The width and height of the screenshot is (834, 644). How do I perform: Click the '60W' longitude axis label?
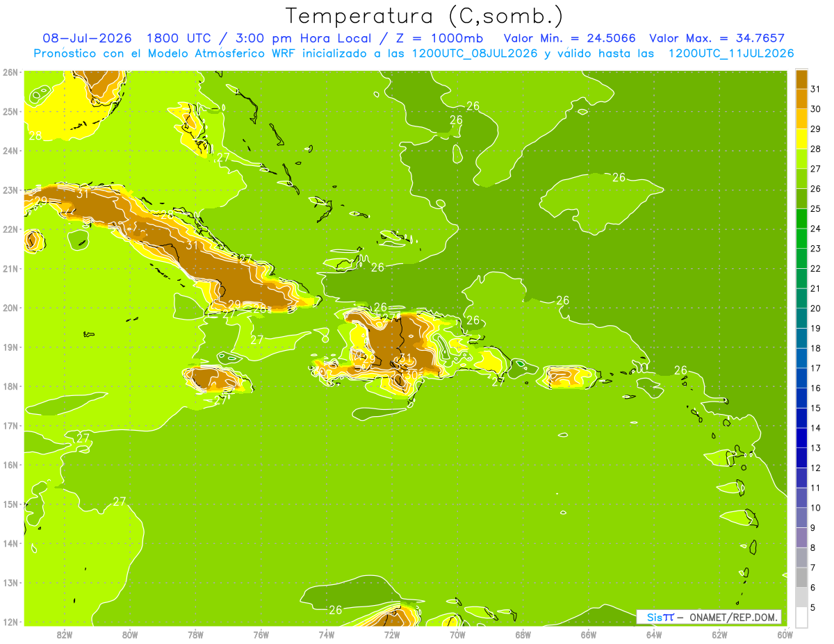coord(785,634)
